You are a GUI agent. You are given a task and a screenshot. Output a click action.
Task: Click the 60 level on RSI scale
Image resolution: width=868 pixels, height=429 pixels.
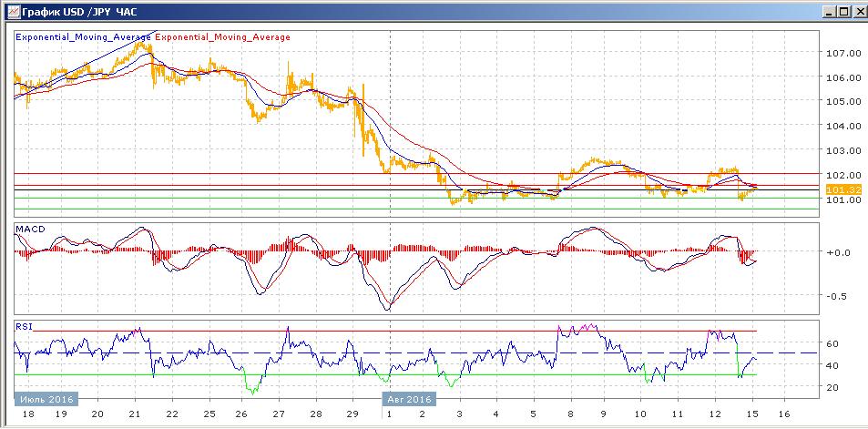(832, 344)
